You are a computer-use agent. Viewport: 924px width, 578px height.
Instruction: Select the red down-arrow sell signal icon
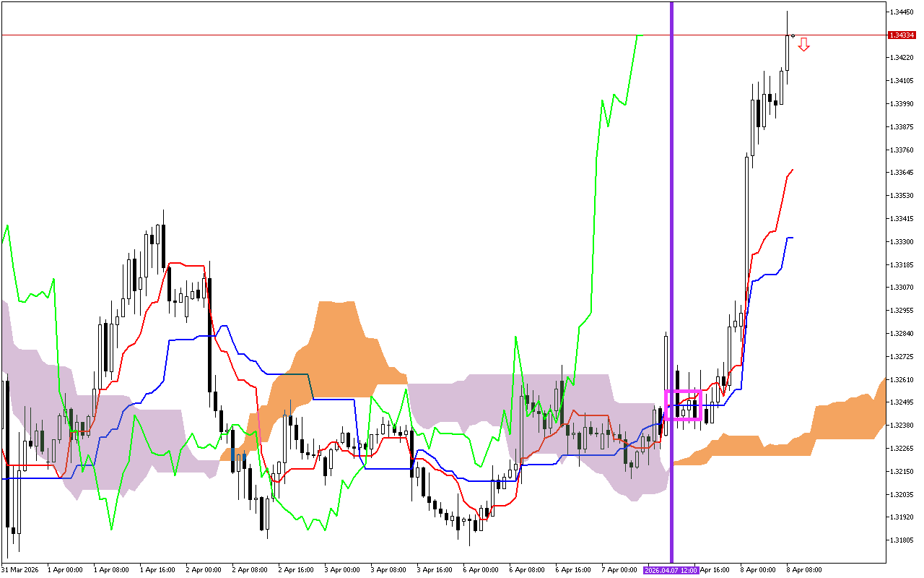pyautogui.click(x=803, y=45)
